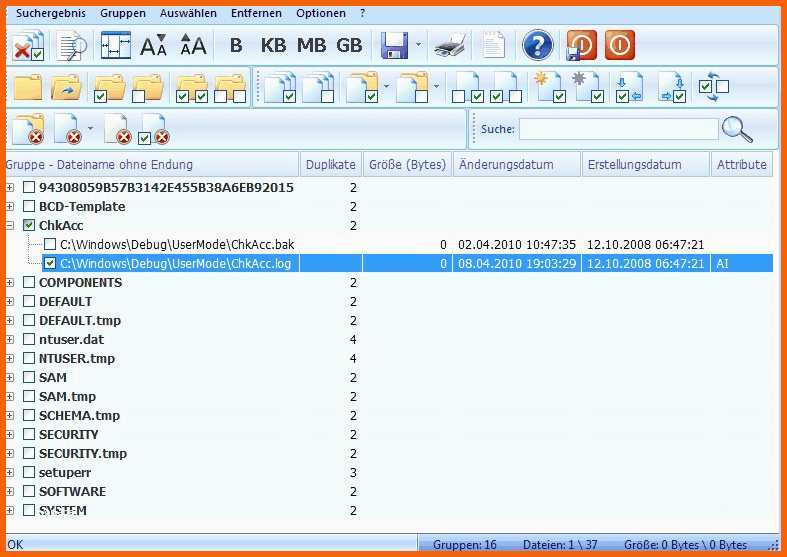Click the stacked files with unchecked box icon
This screenshot has height=557, width=787.
(319, 87)
